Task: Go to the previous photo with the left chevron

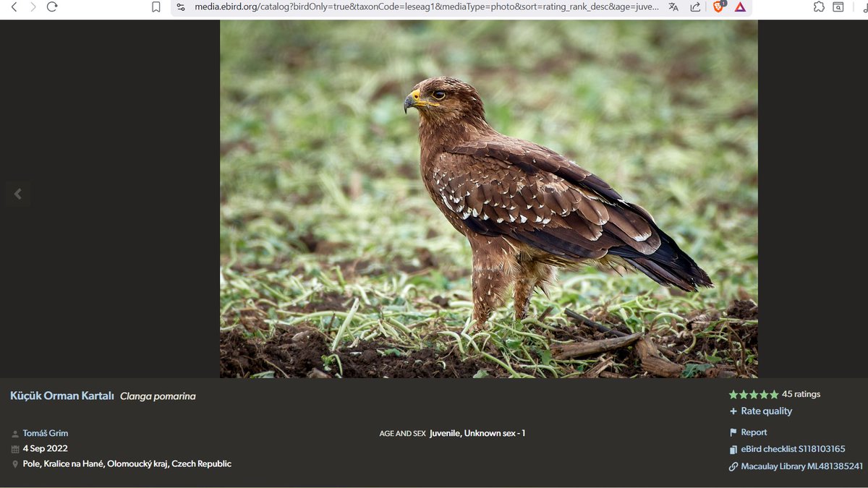Action: coord(18,194)
